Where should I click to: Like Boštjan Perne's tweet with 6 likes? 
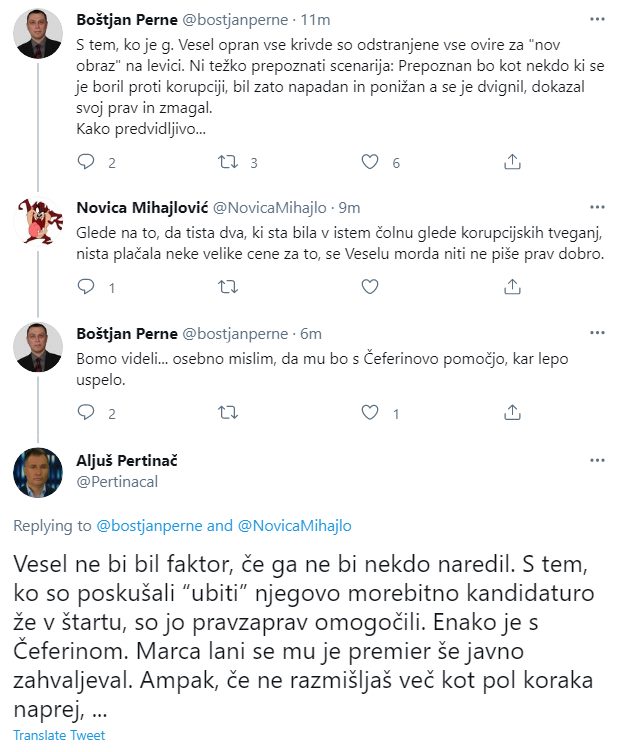369,162
